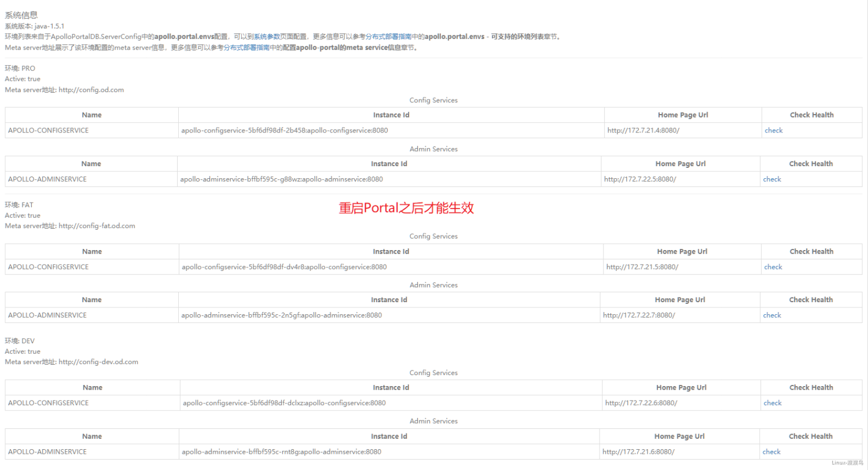Select DEV config service Instance Id cell
Image resolution: width=868 pixels, height=470 pixels.
283,402
